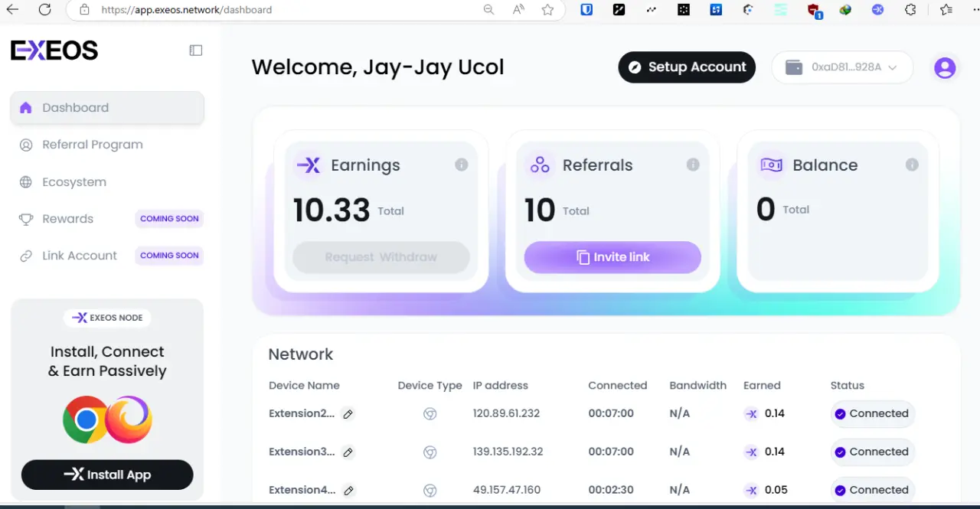Add page to favorites star icon
Image resolution: width=980 pixels, height=509 pixels.
(547, 10)
